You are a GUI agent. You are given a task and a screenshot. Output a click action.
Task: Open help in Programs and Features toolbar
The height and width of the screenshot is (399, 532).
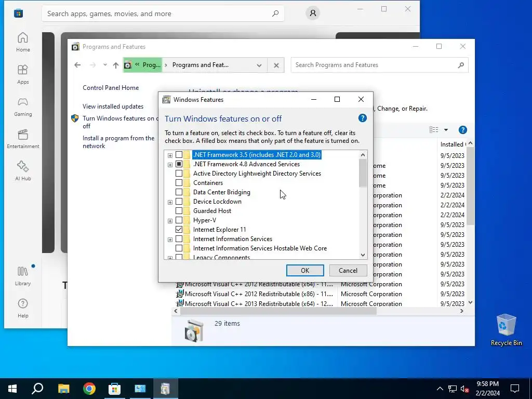coord(462,130)
